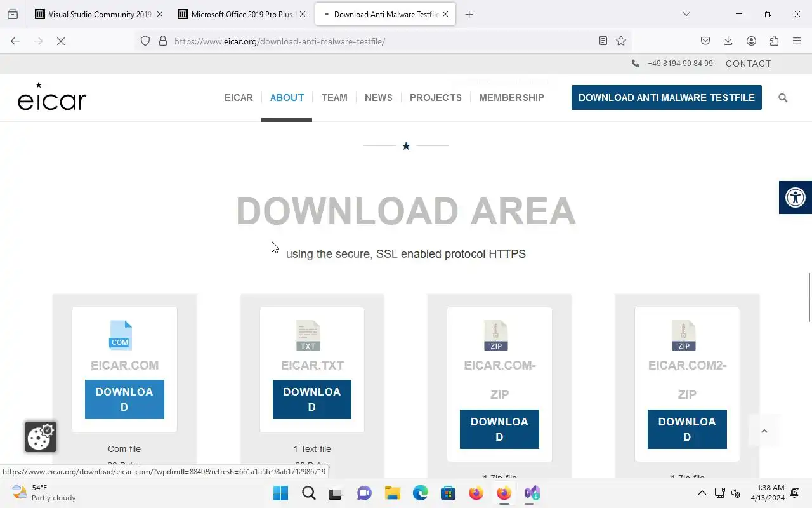Screen dimensions: 812x508
Task: Open the CONTACT link
Action: click(749, 63)
